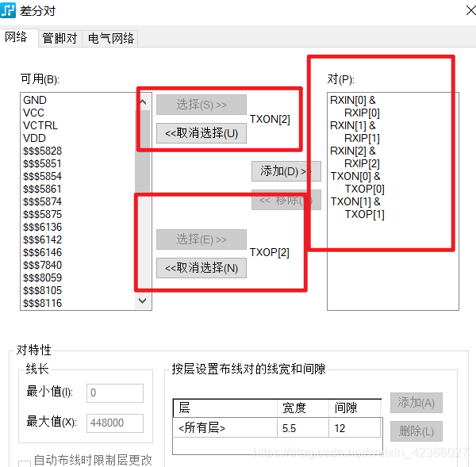476x467 pixels.
Task: Select VCC in the available list
Action: point(33,113)
